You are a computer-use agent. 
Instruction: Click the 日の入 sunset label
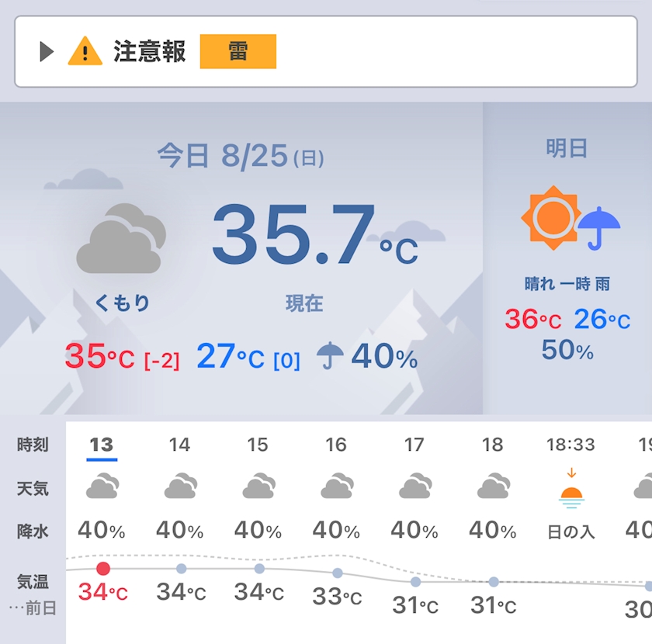click(571, 532)
